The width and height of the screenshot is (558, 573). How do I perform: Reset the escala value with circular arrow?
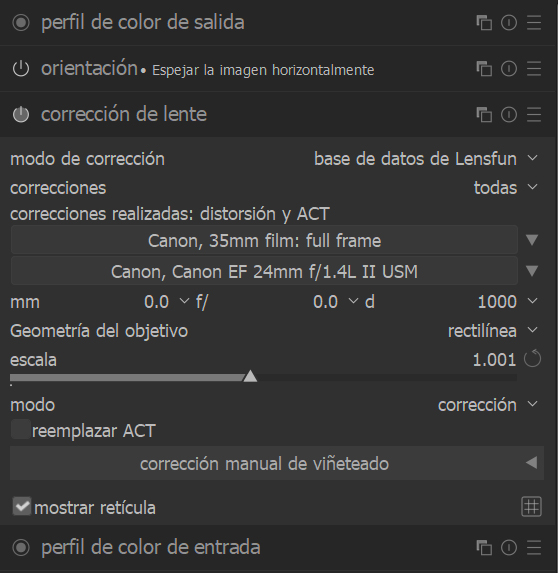tap(532, 359)
